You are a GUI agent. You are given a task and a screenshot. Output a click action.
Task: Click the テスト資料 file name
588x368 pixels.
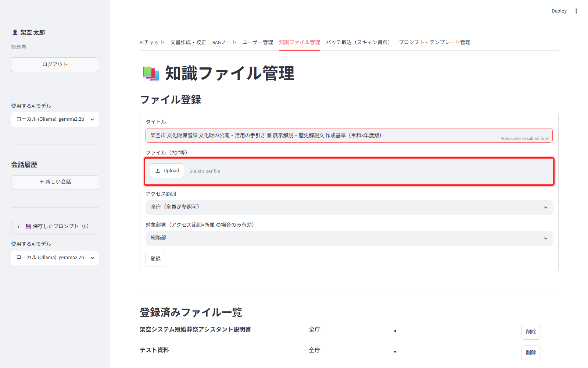[154, 350]
